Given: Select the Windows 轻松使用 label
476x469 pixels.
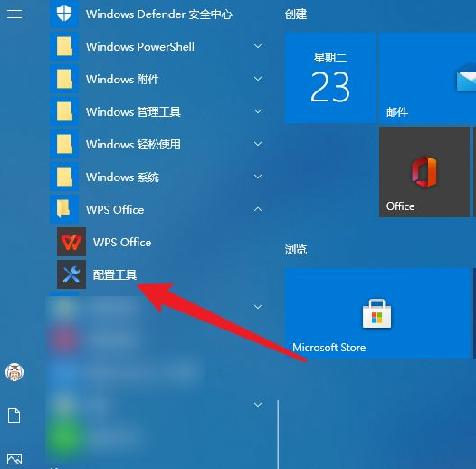Looking at the screenshot, I should pyautogui.click(x=133, y=144).
